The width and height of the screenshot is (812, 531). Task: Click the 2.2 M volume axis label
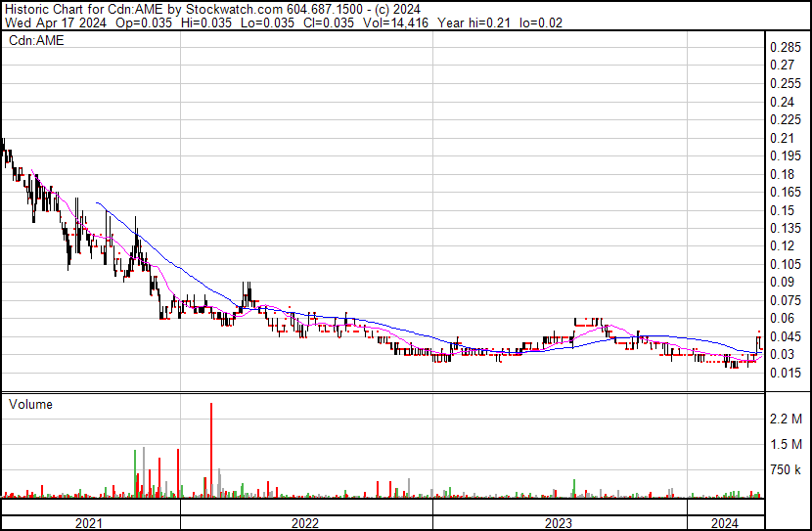click(787, 420)
